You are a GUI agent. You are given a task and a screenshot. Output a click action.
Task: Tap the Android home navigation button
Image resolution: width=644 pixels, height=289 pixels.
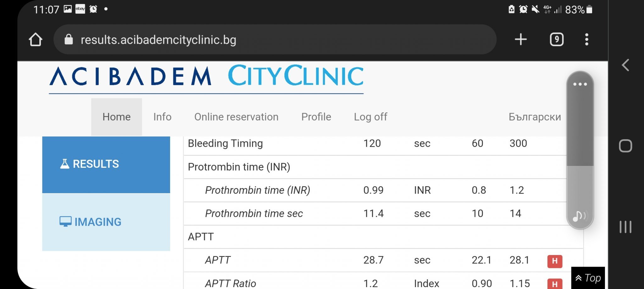coord(625,146)
